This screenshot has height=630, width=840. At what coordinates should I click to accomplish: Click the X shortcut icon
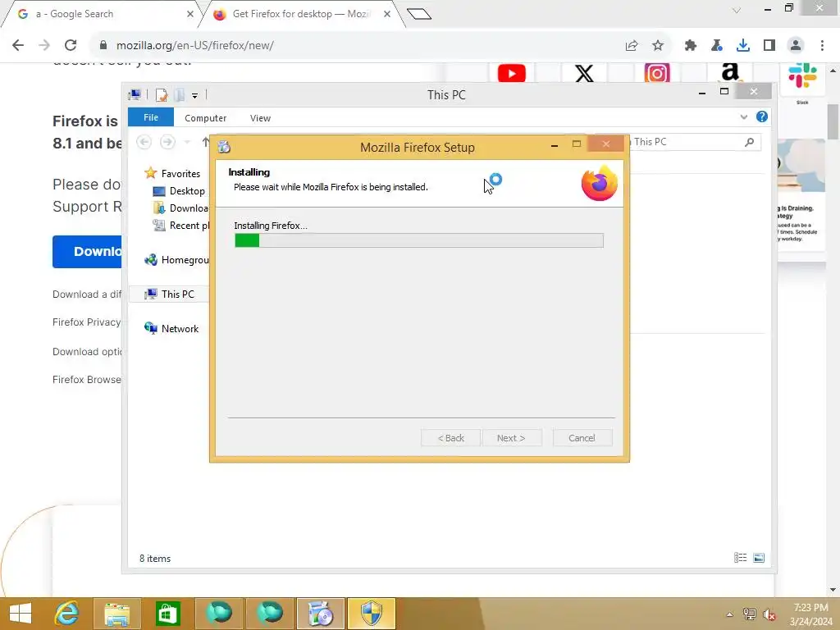pos(584,73)
